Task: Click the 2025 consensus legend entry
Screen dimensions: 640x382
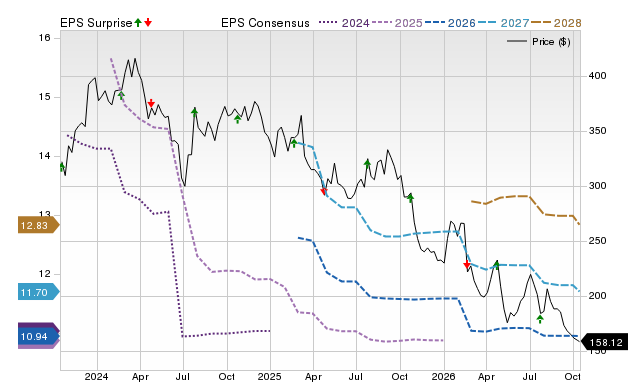Action: [397, 23]
